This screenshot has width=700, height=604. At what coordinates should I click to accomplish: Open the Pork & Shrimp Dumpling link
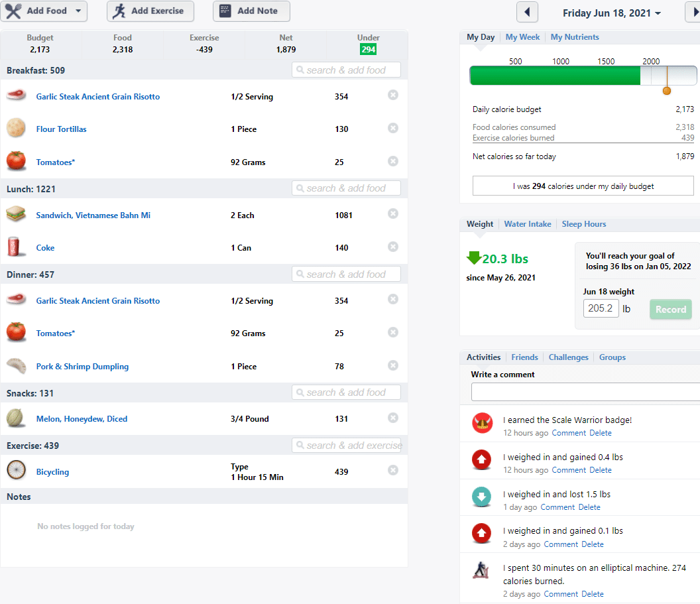point(82,367)
